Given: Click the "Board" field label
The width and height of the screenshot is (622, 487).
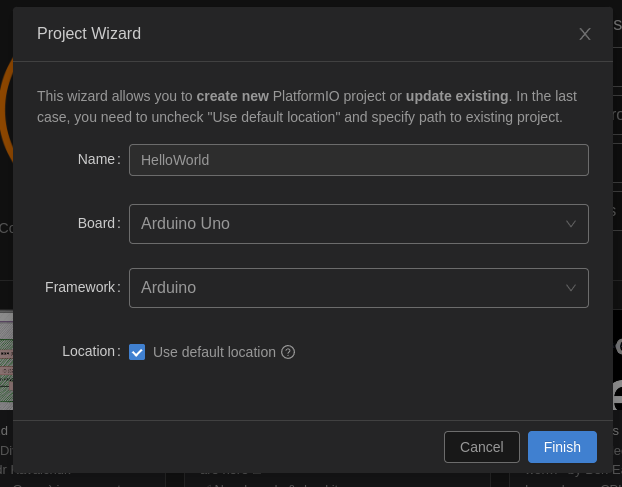Looking at the screenshot, I should coord(97,223).
